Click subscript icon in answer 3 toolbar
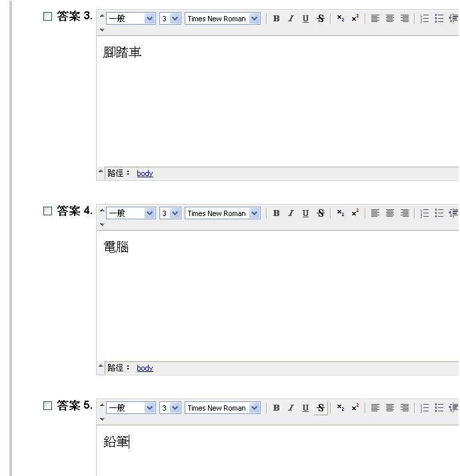Screen dimensions: 460x476 click(x=340, y=19)
